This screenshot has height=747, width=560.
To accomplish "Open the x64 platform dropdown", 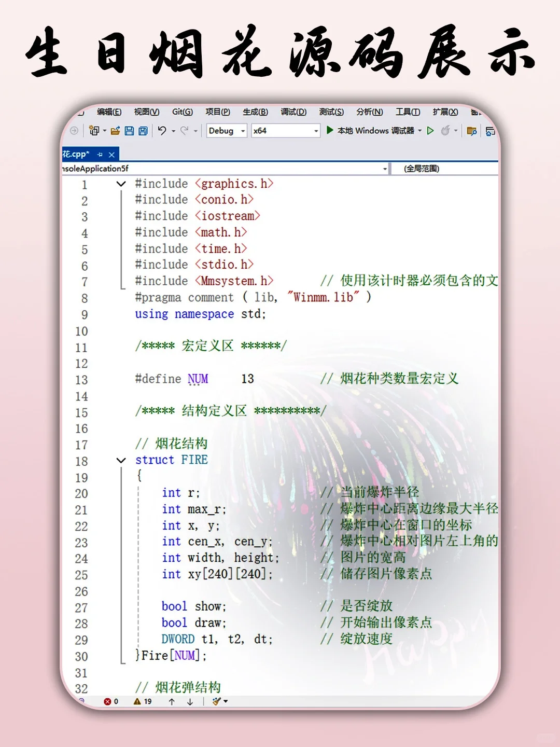I will 286,131.
